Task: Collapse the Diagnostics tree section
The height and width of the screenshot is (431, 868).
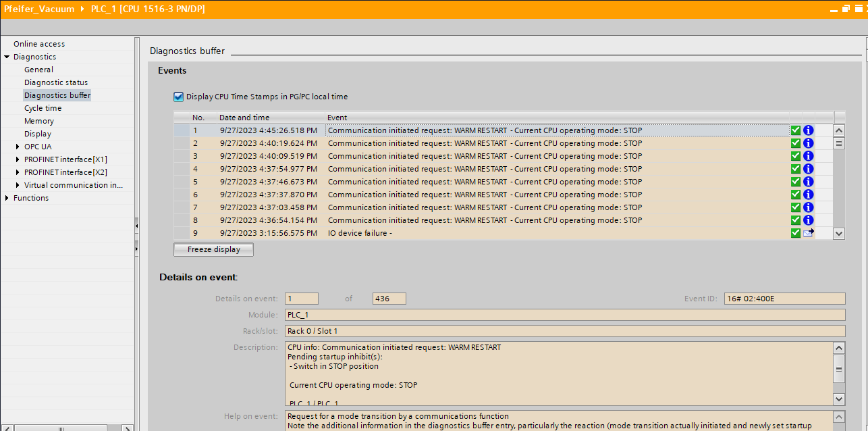Action: [x=7, y=57]
